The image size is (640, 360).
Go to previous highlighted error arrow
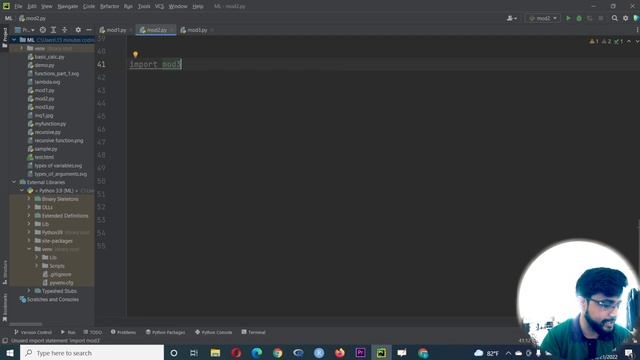[x=629, y=41]
